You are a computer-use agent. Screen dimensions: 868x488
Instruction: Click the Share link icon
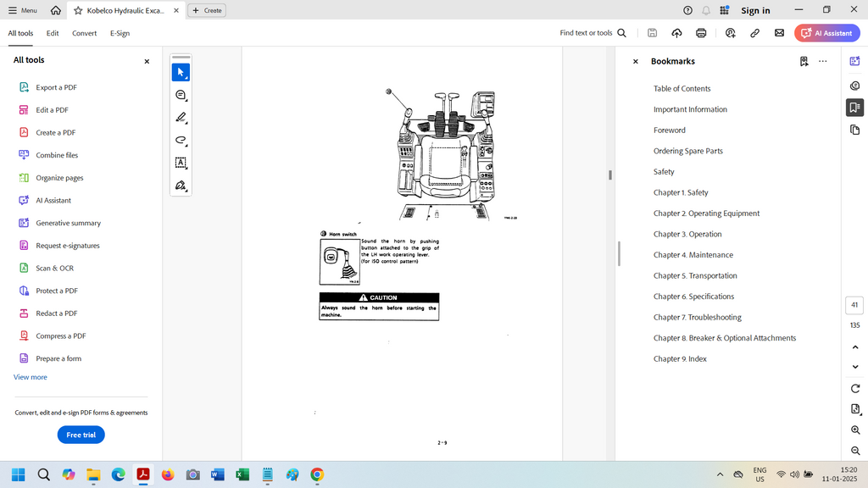coord(754,33)
